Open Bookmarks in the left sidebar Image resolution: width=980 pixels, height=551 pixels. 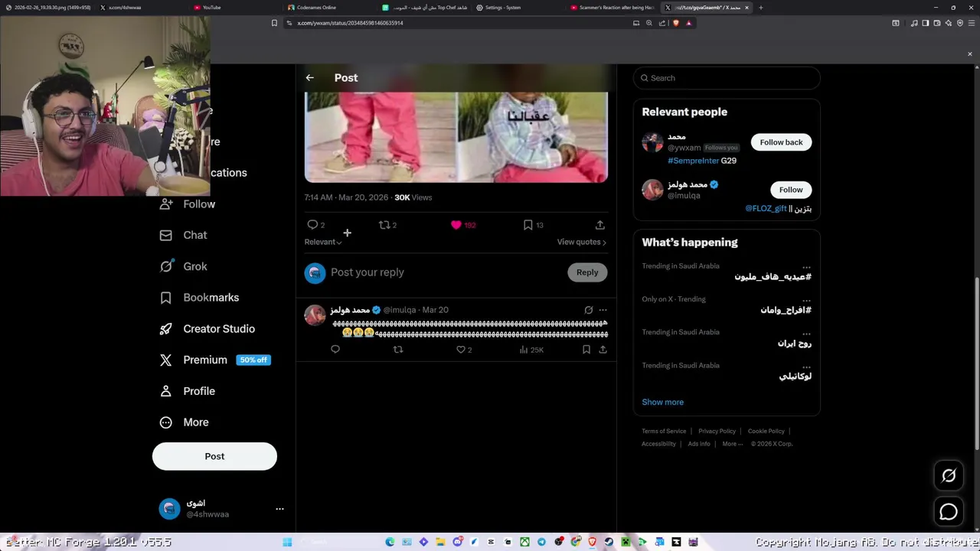[199, 298]
